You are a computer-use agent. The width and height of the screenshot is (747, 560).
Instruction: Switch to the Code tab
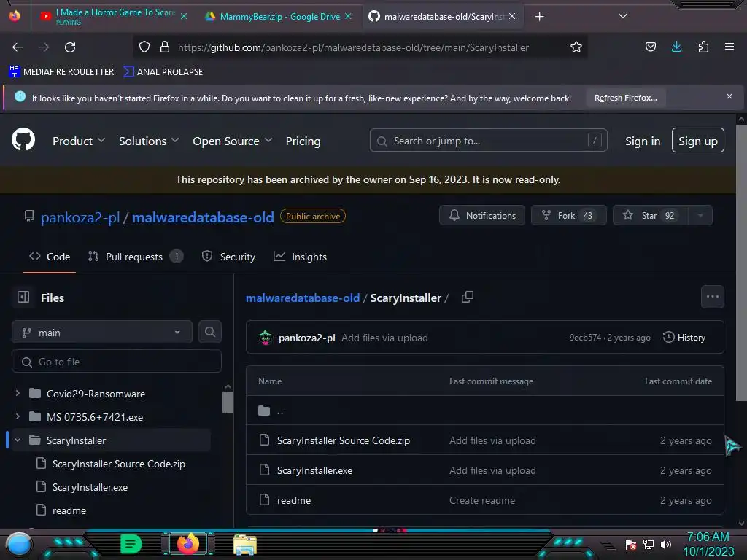pos(50,257)
